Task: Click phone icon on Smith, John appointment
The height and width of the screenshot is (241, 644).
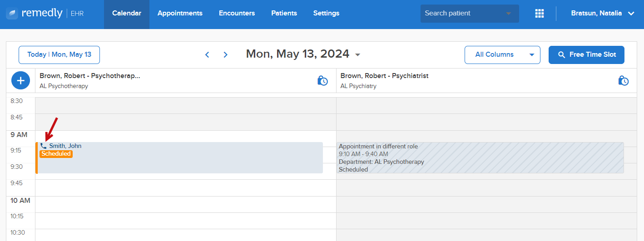Action: click(x=44, y=146)
